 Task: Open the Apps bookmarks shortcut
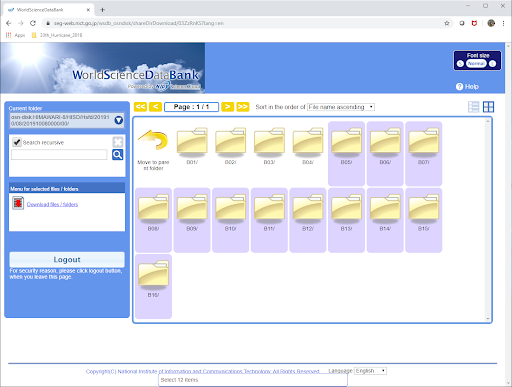tap(15, 35)
